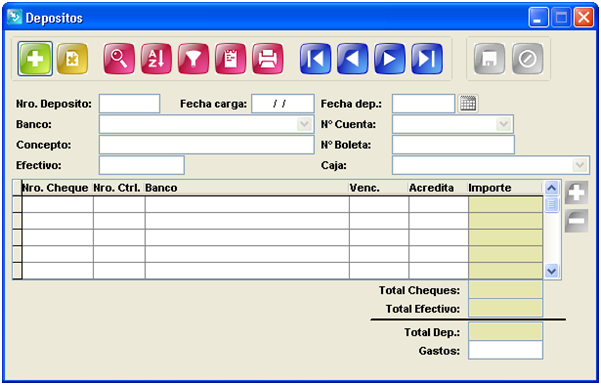This screenshot has width=601, height=385.
Task: Click the Acredita column header
Action: 438,188
